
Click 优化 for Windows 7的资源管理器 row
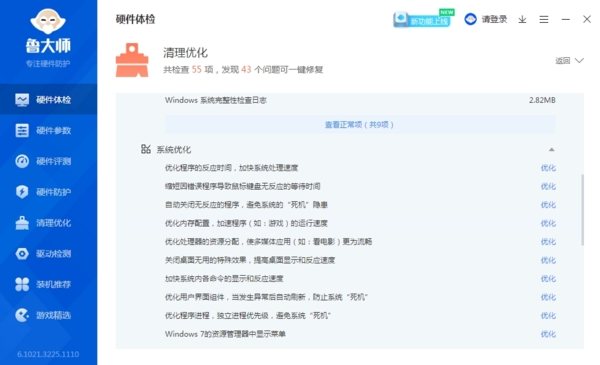(x=548, y=334)
